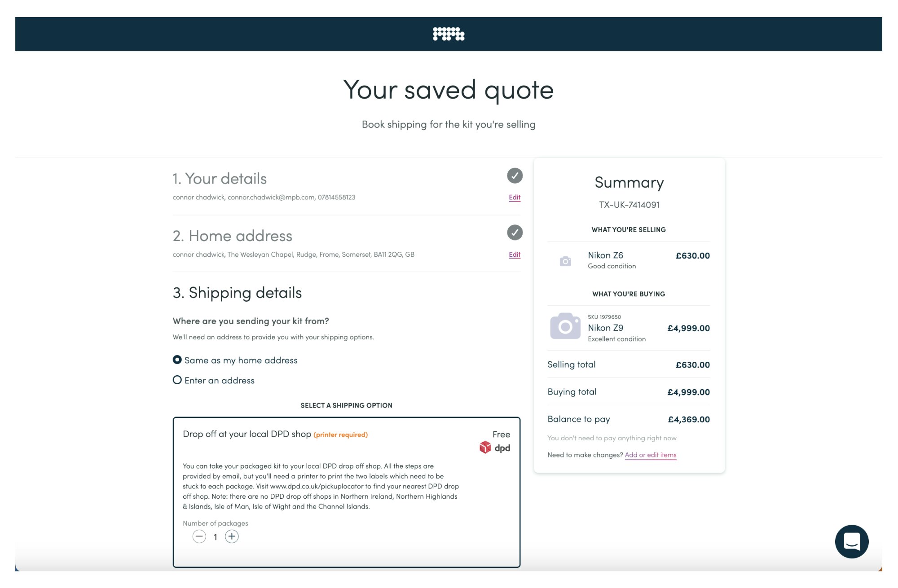
Task: Click the Nikon Z9 item name
Action: [x=605, y=328]
